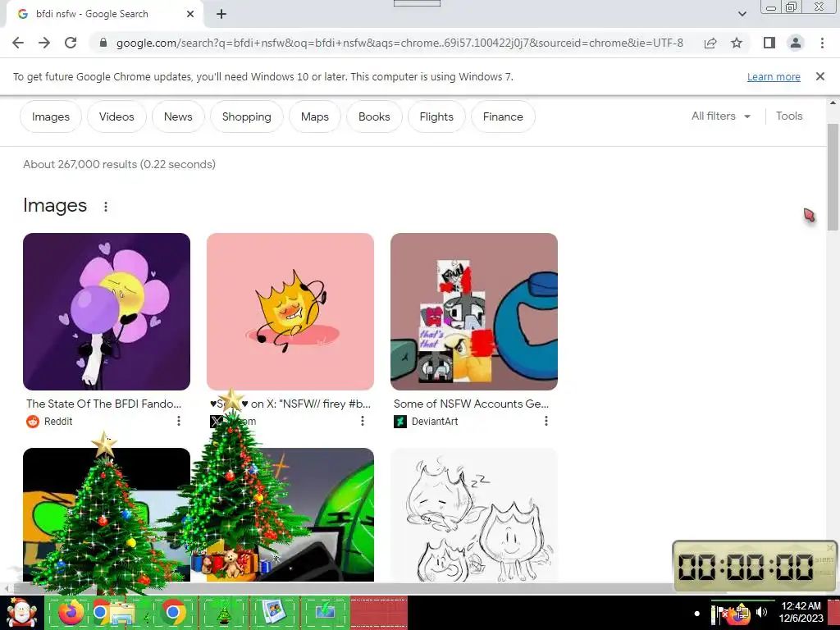Open the pink Firey image thumbnail
840x630 pixels.
coord(290,311)
